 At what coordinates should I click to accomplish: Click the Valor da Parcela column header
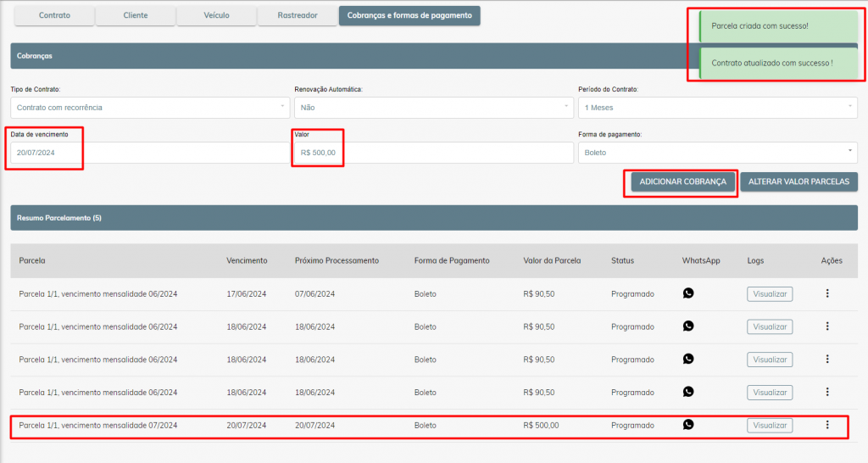click(552, 260)
